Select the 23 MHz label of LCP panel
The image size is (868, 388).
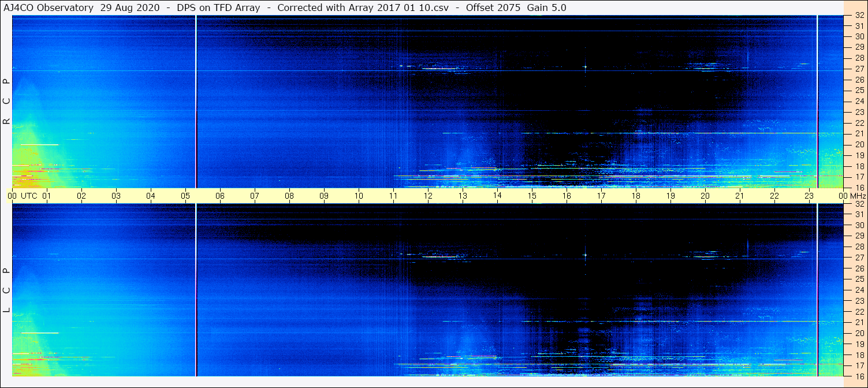click(x=859, y=301)
